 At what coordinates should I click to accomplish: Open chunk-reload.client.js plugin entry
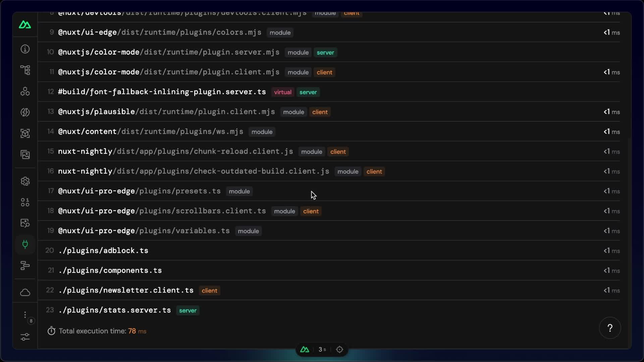(175, 151)
